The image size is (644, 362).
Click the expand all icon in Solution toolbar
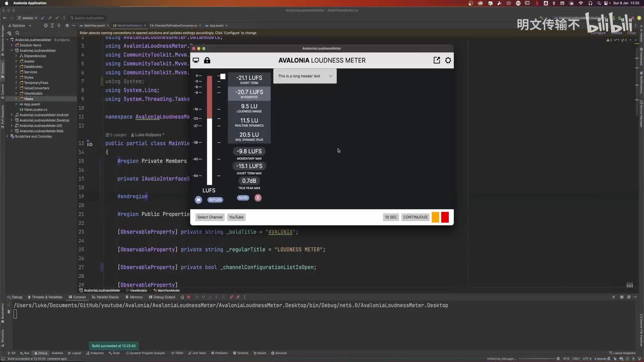point(52,25)
